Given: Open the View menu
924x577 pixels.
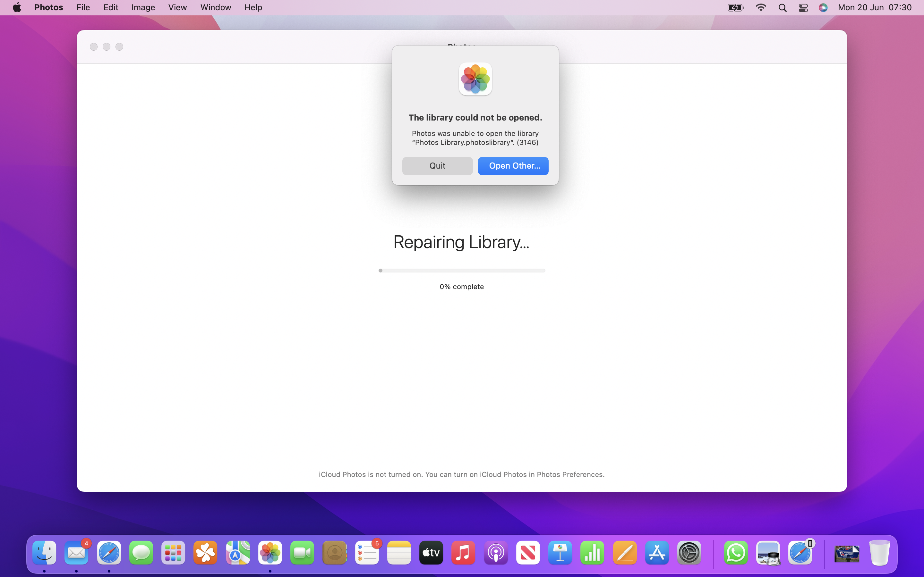Looking at the screenshot, I should point(177,7).
